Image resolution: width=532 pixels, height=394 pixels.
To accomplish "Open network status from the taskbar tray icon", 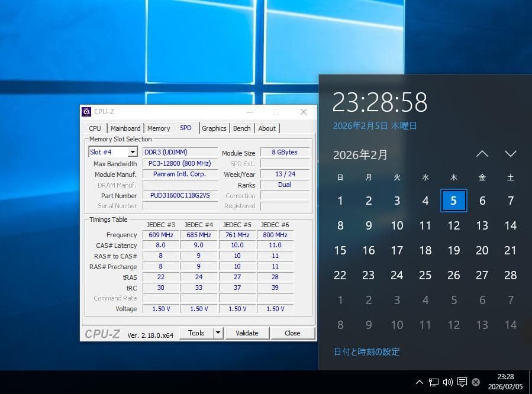I will coord(434,382).
